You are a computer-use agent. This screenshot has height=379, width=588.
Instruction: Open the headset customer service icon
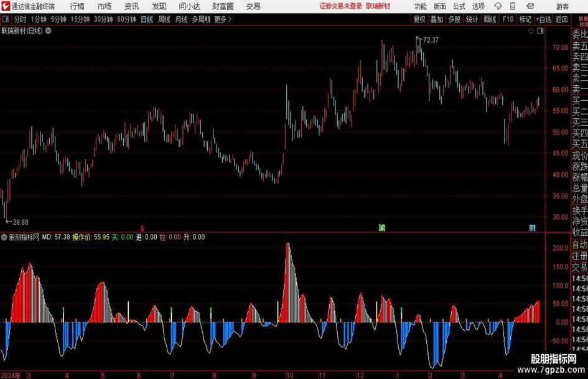pyautogui.click(x=498, y=6)
